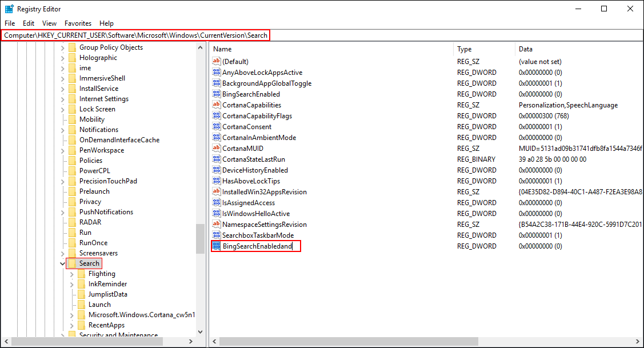The width and height of the screenshot is (644, 348).
Task: Open the View menu
Action: click(49, 23)
